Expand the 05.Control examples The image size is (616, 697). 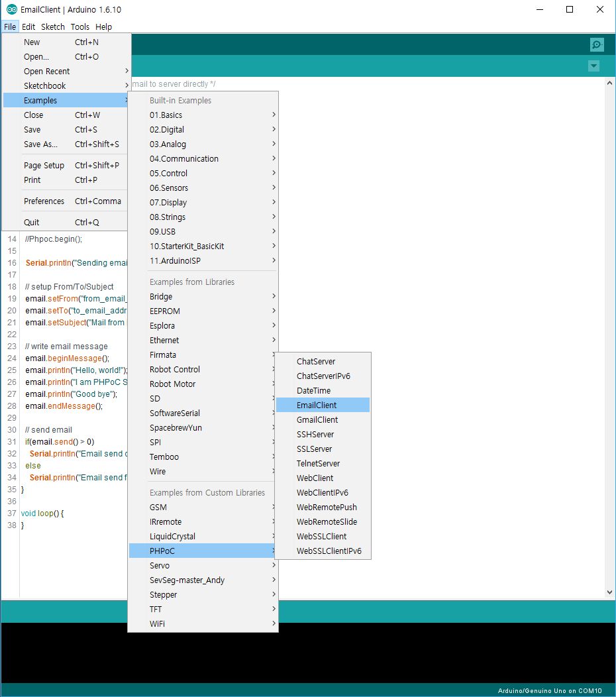click(203, 174)
